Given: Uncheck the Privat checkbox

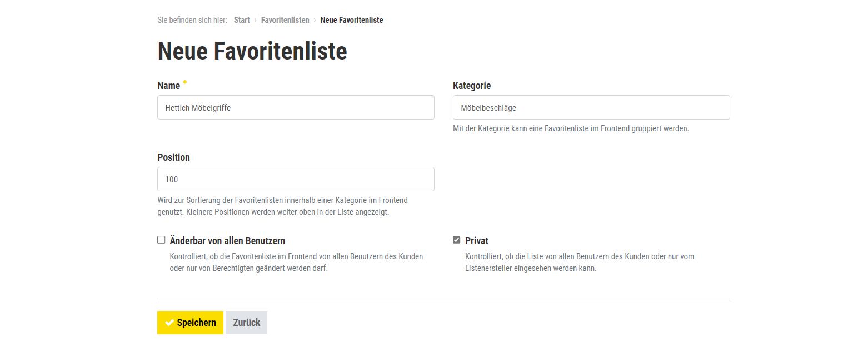Looking at the screenshot, I should (x=457, y=240).
